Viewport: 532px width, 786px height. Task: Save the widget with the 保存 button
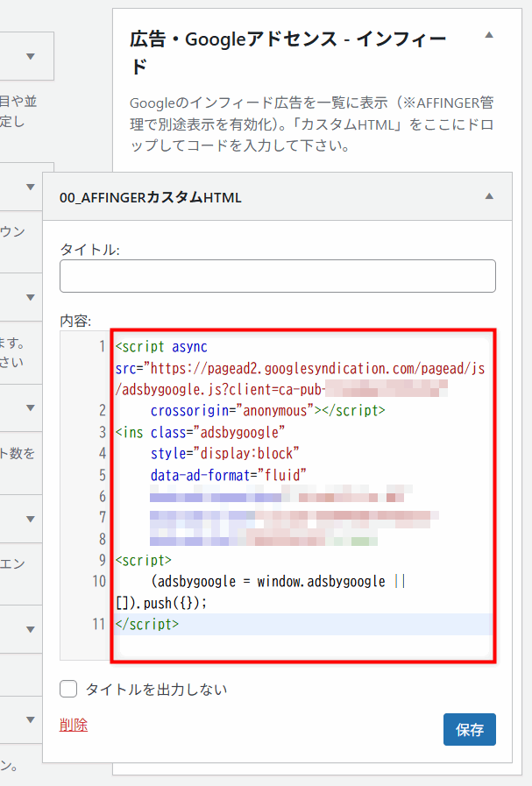click(469, 729)
